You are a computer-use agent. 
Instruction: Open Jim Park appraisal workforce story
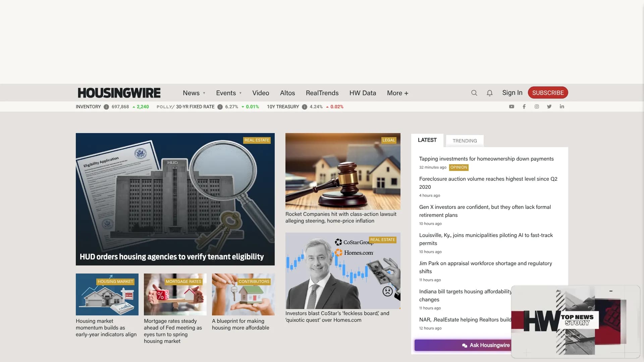(x=486, y=267)
